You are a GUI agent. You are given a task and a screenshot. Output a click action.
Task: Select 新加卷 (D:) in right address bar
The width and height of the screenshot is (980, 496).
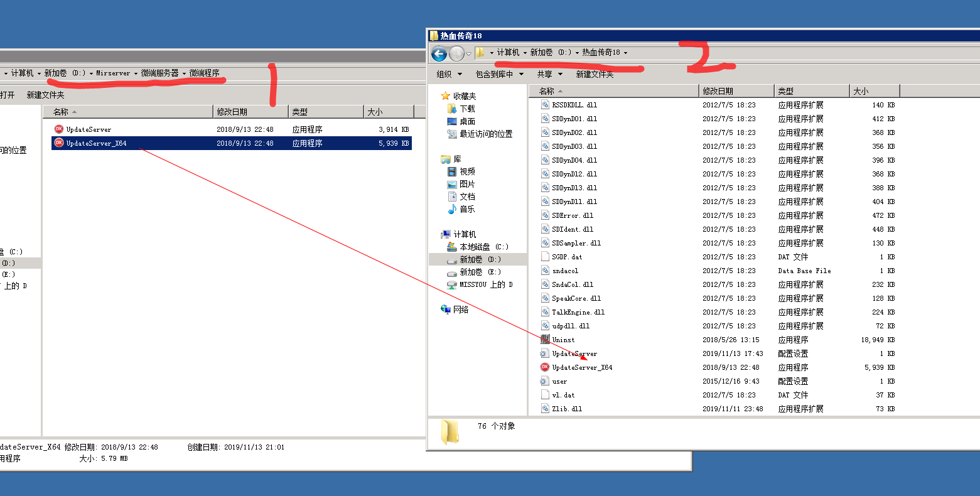coord(551,52)
